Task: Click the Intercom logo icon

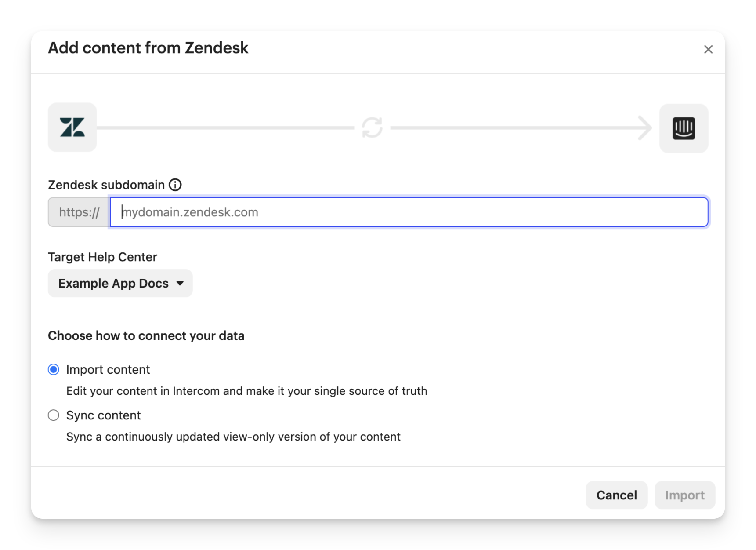Action: (x=684, y=128)
